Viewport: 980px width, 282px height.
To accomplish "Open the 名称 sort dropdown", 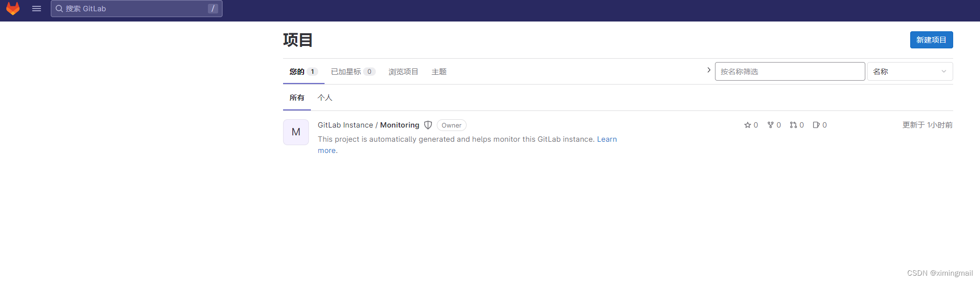I will [x=910, y=71].
